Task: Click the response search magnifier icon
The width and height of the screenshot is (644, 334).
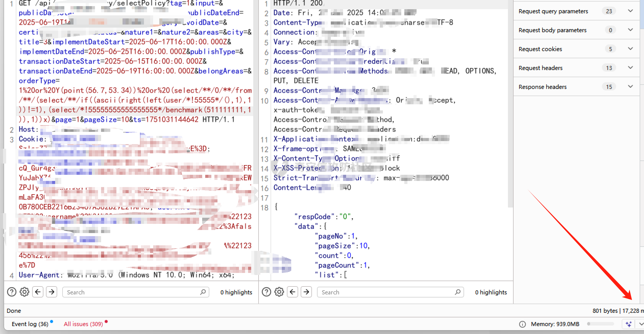Action: click(x=458, y=292)
